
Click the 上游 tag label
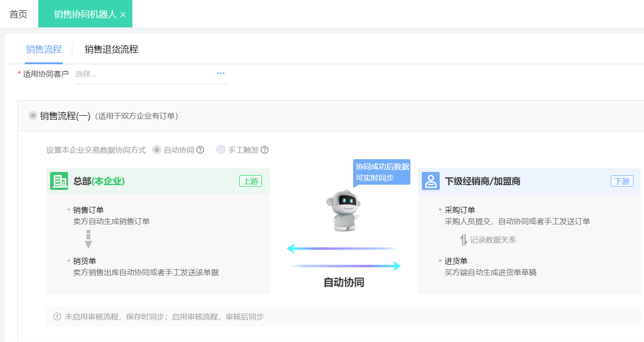click(250, 181)
